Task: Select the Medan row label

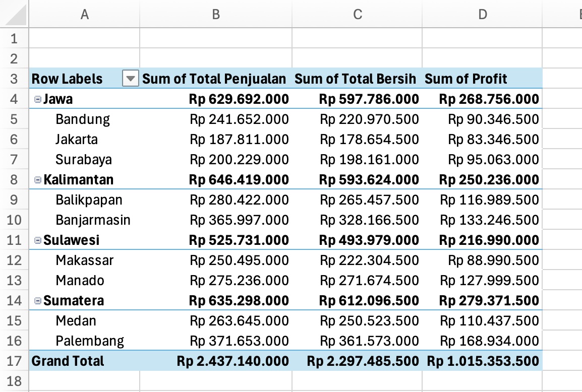Action: point(76,321)
